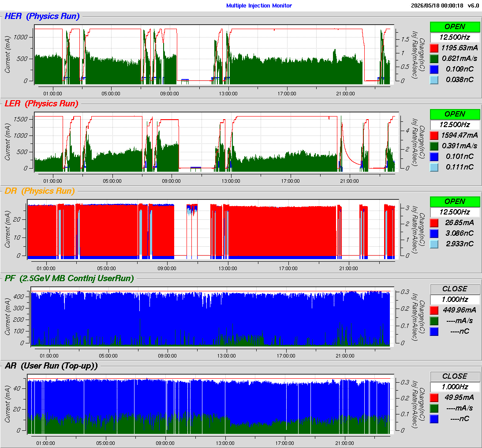The height and width of the screenshot is (448, 482).
Task: Toggle the AR CLOSE status indicator
Action: click(x=455, y=376)
